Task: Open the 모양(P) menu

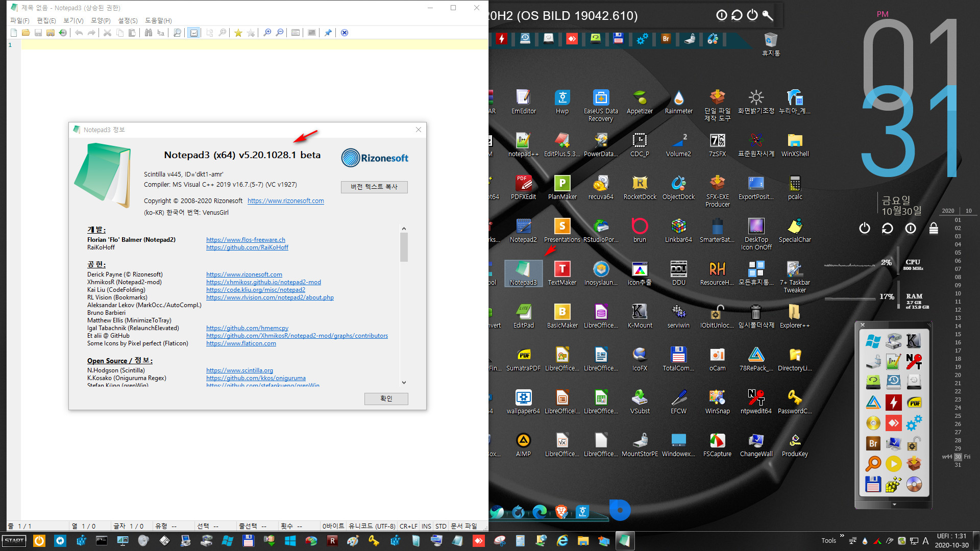Action: (x=101, y=20)
